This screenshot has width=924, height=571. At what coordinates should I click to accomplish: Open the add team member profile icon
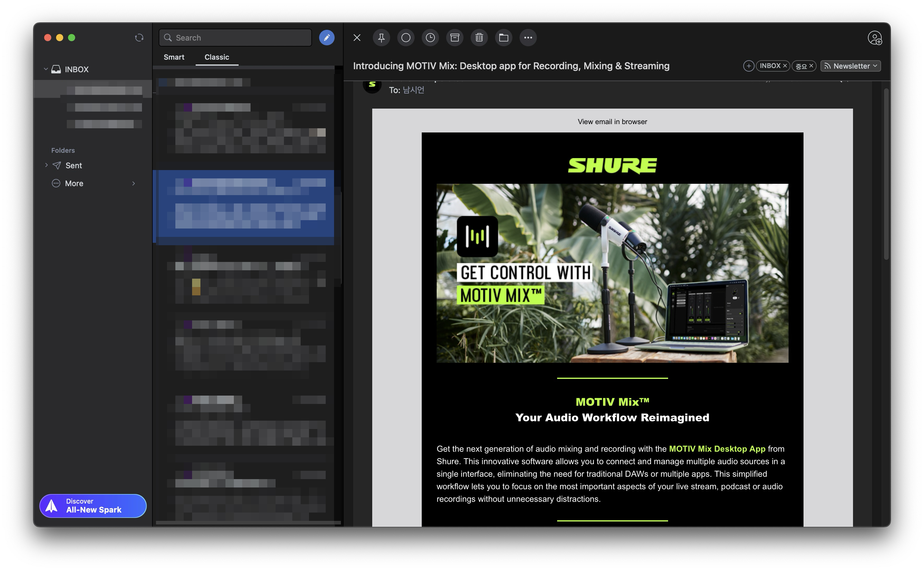point(874,38)
